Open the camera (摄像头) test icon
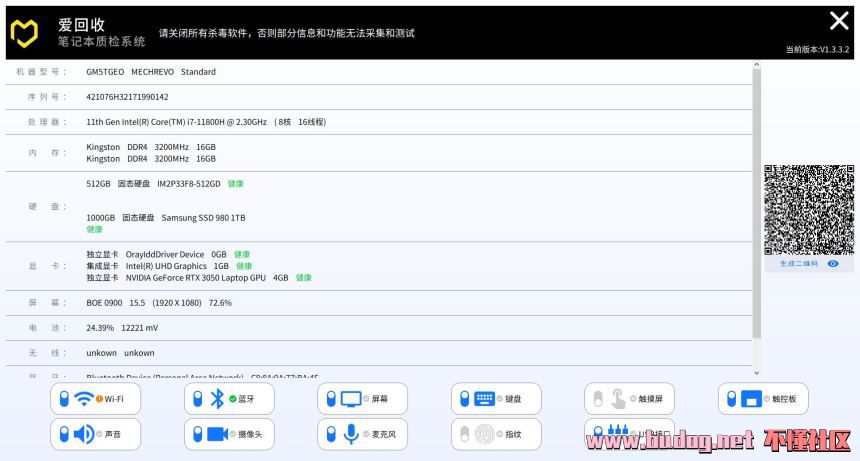Image resolution: width=860 pixels, height=461 pixels. coord(217,434)
